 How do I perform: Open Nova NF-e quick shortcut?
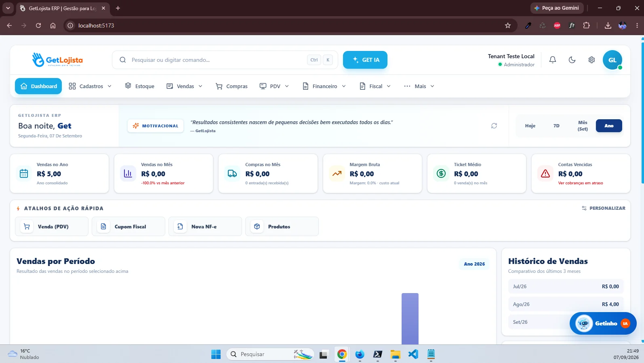point(205,226)
